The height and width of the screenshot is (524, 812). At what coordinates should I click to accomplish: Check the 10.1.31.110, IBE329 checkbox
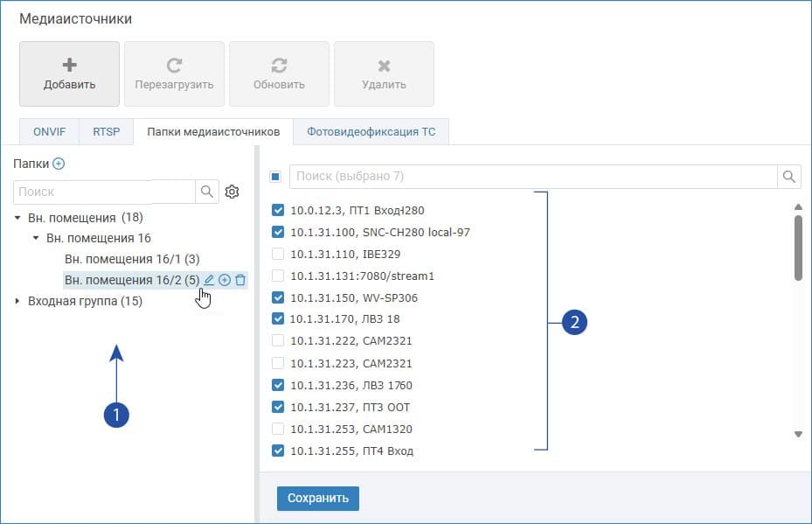tap(278, 254)
